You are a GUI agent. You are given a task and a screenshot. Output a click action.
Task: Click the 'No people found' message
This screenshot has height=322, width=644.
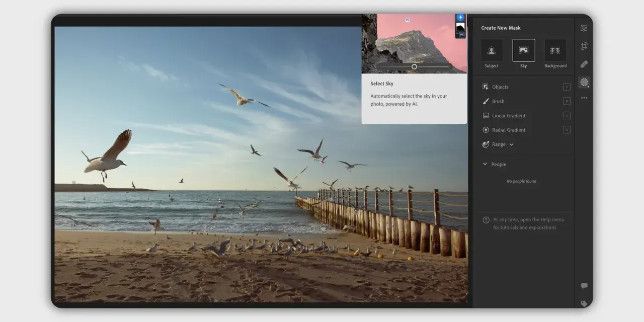(521, 181)
